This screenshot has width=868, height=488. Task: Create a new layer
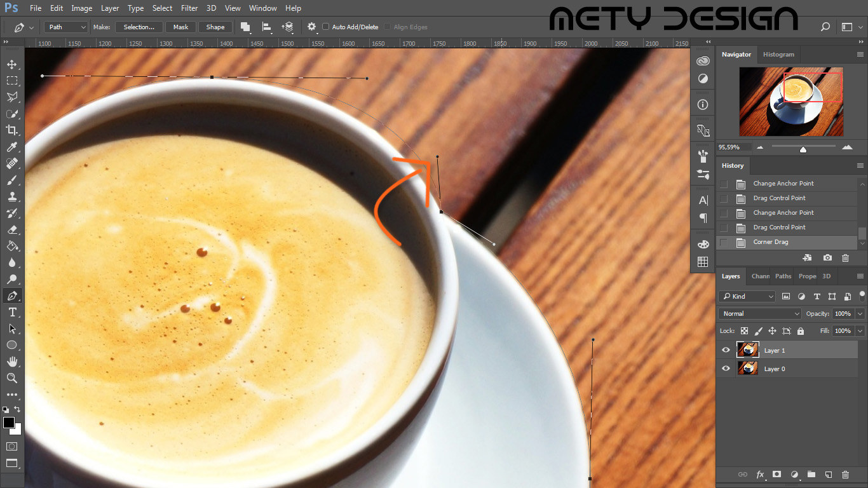point(828,475)
